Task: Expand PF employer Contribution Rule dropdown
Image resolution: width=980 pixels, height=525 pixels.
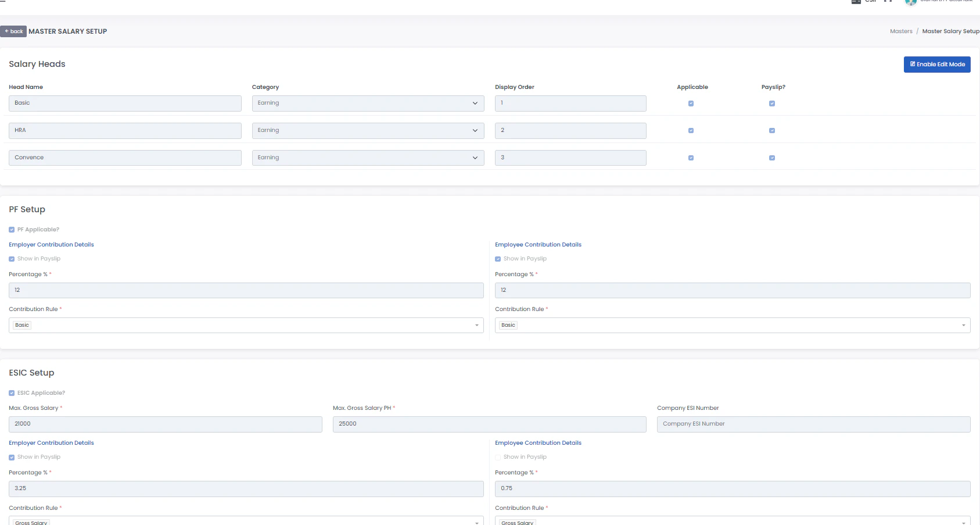Action: click(x=246, y=326)
